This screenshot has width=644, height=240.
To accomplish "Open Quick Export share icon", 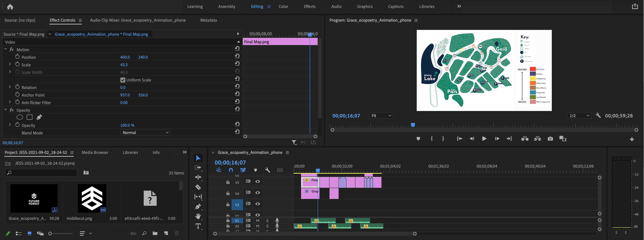I will pos(635,6).
